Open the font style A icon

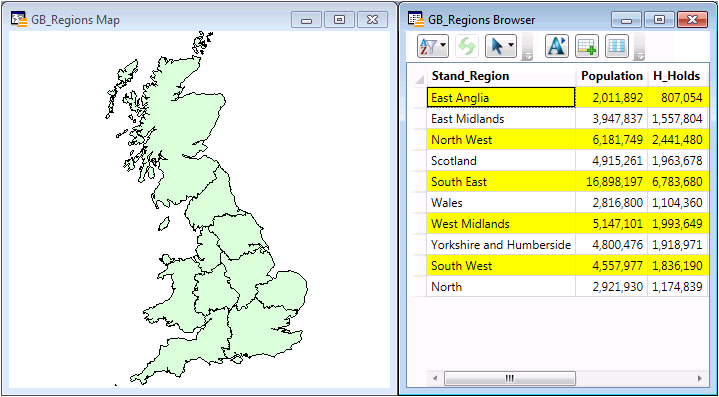557,46
